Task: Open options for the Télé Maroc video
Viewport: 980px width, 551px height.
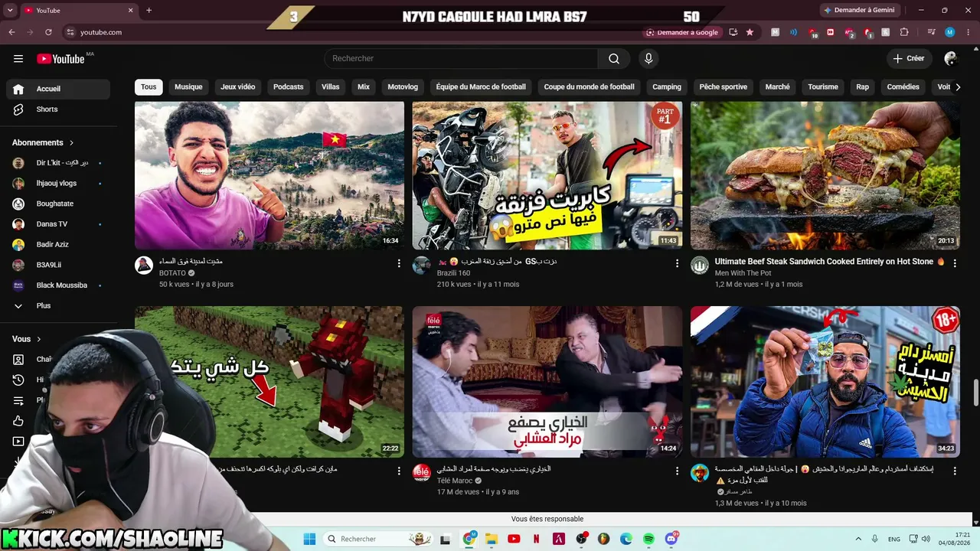Action: [x=677, y=471]
